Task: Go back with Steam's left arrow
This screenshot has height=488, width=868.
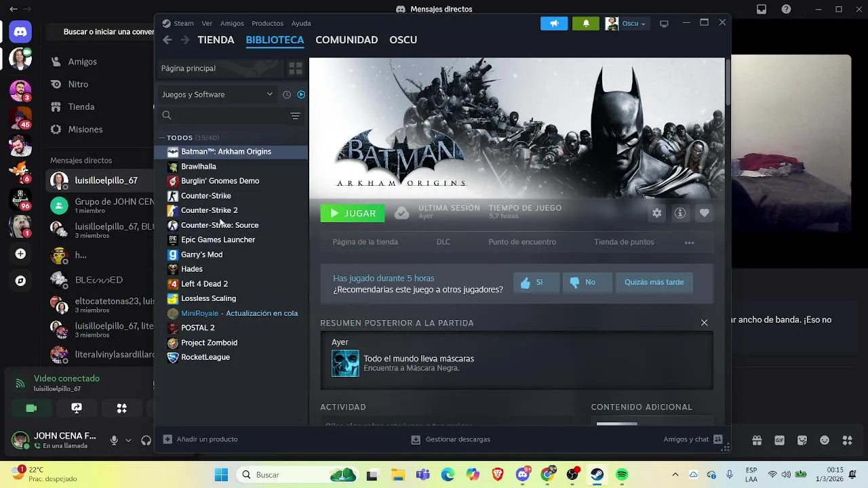Action: pos(167,40)
